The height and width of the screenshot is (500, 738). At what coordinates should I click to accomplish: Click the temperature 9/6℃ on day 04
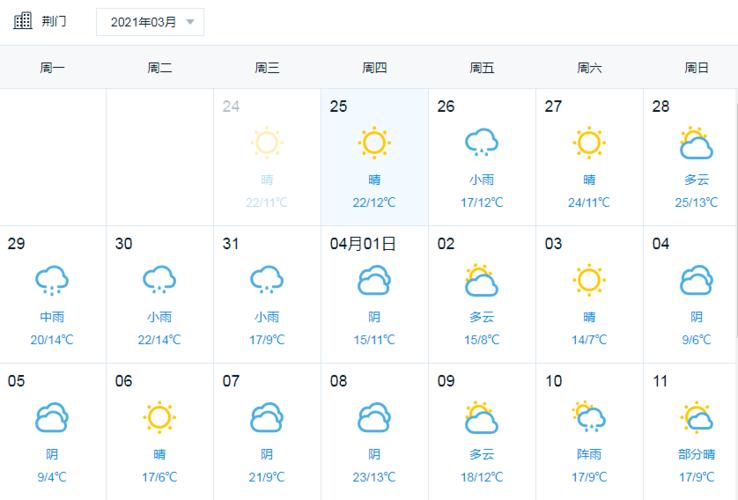coord(697,340)
